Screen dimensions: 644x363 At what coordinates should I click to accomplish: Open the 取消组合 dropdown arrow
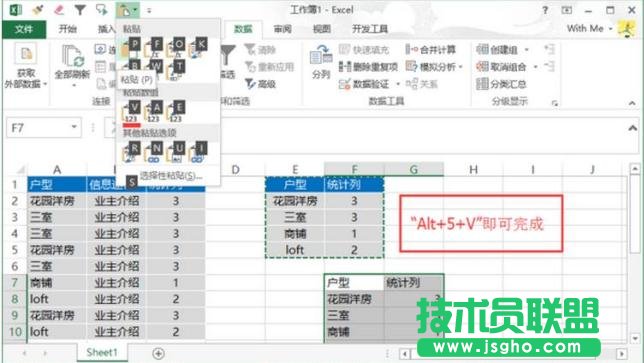535,67
